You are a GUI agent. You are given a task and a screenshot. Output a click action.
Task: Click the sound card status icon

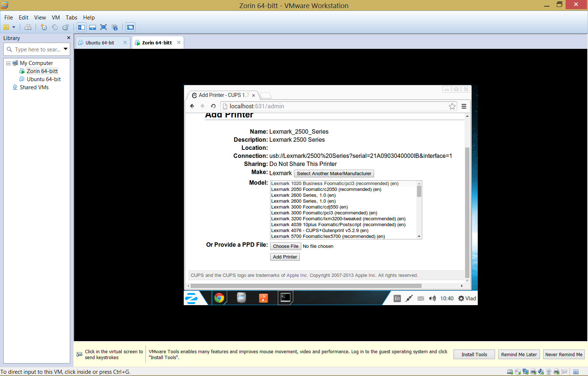[x=541, y=372]
